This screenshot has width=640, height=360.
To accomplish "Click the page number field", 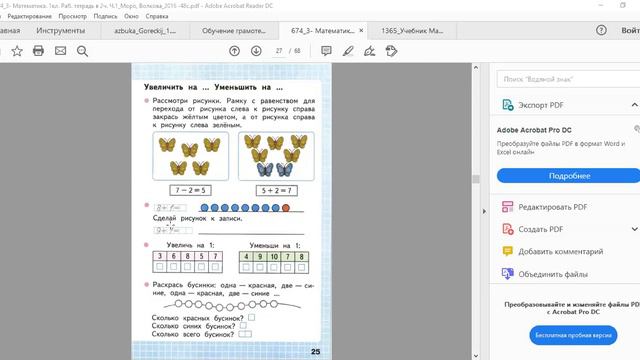I will pos(279,51).
